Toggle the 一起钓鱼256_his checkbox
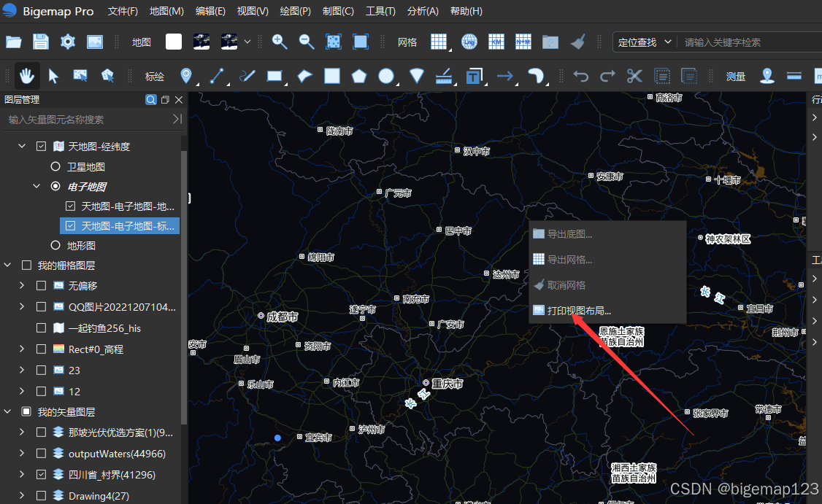This screenshot has height=504, width=822. [41, 328]
